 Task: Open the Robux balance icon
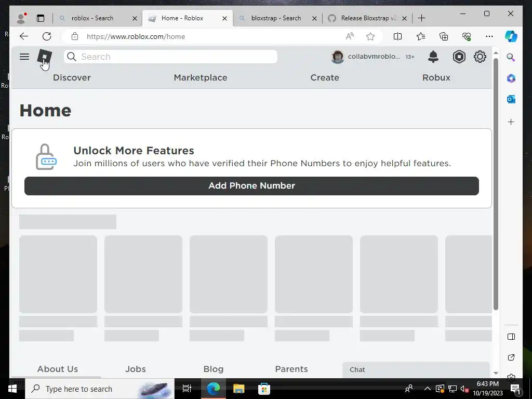pyautogui.click(x=459, y=57)
